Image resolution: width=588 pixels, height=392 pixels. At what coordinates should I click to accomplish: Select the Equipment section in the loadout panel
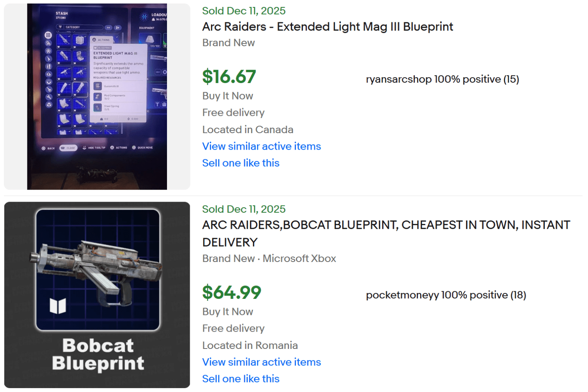click(x=147, y=28)
